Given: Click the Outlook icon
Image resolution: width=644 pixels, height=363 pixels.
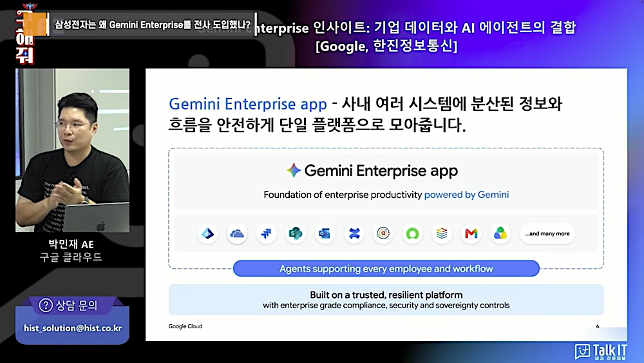Looking at the screenshot, I should (x=325, y=233).
